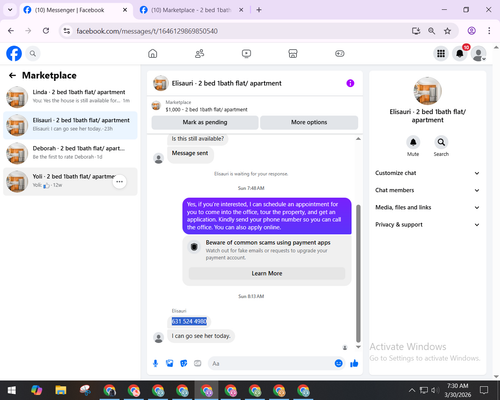Viewport: 500px width, 400px height.
Task: Open account profile avatar menu
Action: (x=478, y=53)
